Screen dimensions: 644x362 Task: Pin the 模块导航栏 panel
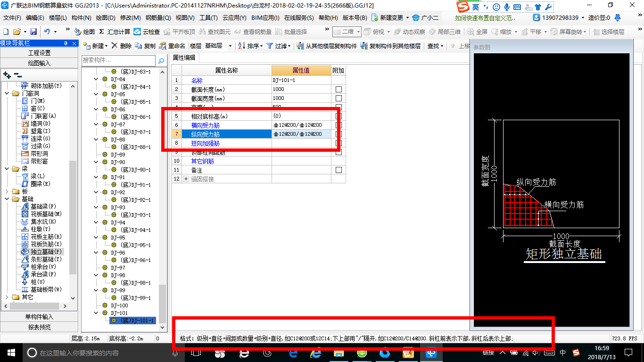tap(66, 43)
